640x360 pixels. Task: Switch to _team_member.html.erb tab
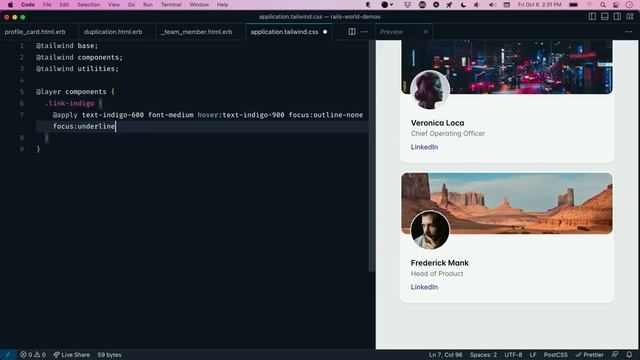click(196, 32)
